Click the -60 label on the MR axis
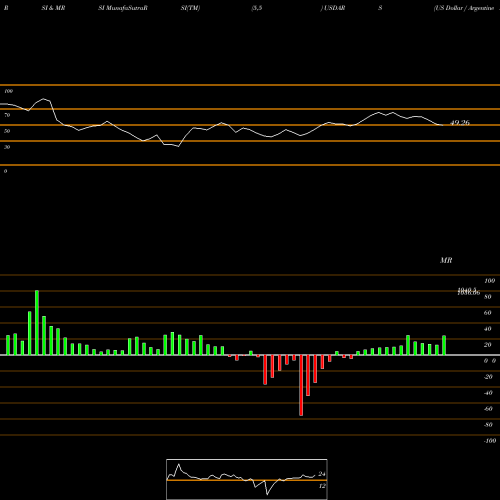 click(x=488, y=409)
